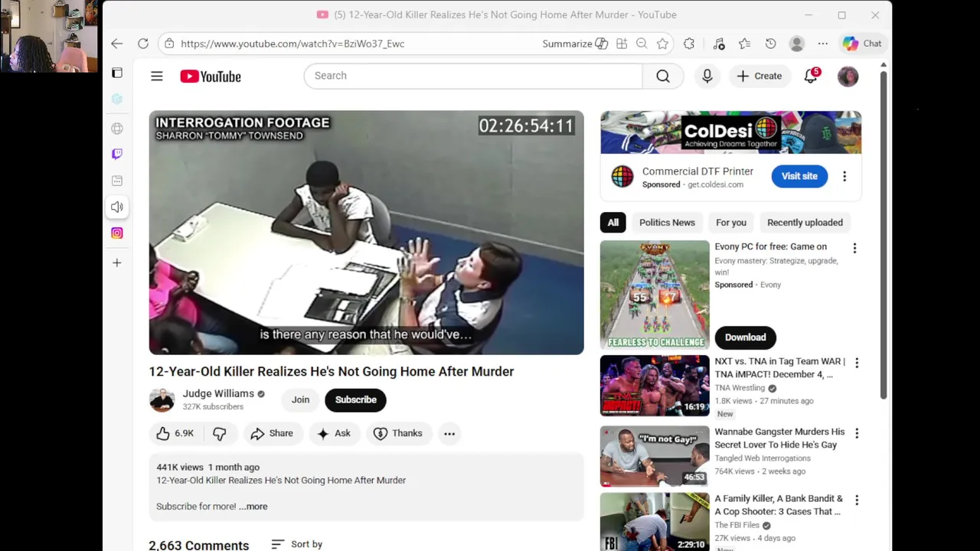This screenshot has width=980, height=551.
Task: Visit site for Commercial DTF Printer ad
Action: (x=799, y=176)
